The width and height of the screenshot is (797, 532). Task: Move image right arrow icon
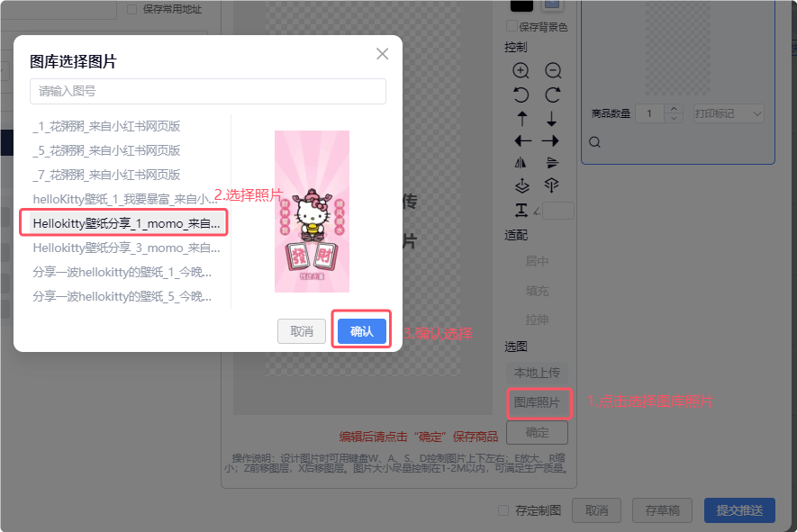pyautogui.click(x=550, y=140)
